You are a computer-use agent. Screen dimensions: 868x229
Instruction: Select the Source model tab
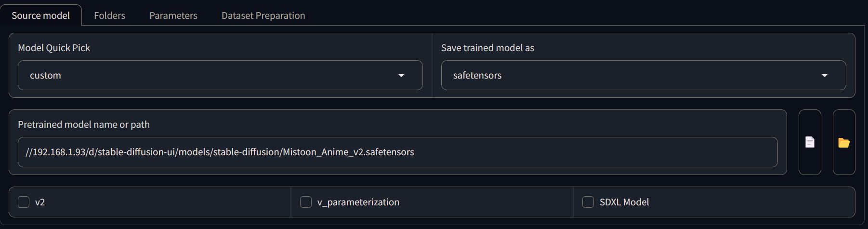[41, 15]
